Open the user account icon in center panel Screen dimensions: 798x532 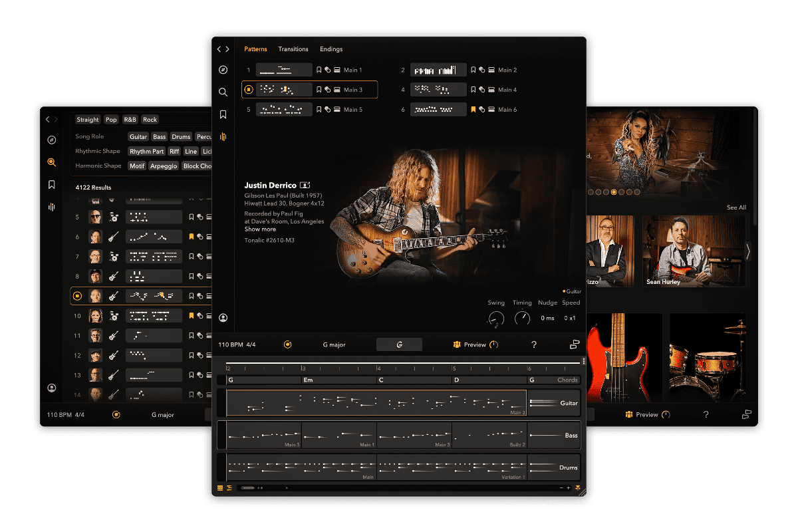223,318
